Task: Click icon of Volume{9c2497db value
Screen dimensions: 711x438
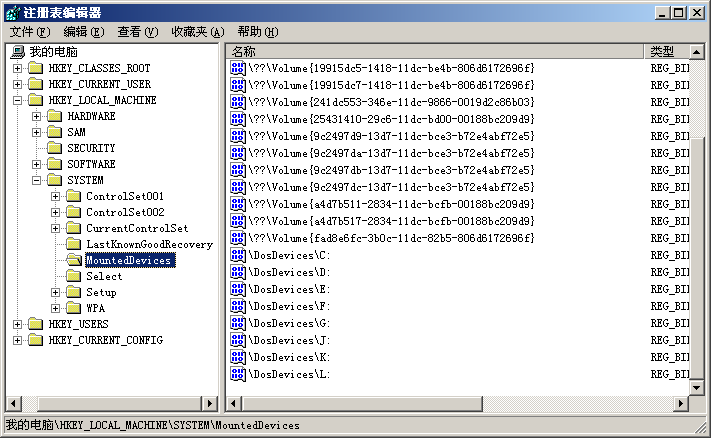Action: click(238, 170)
